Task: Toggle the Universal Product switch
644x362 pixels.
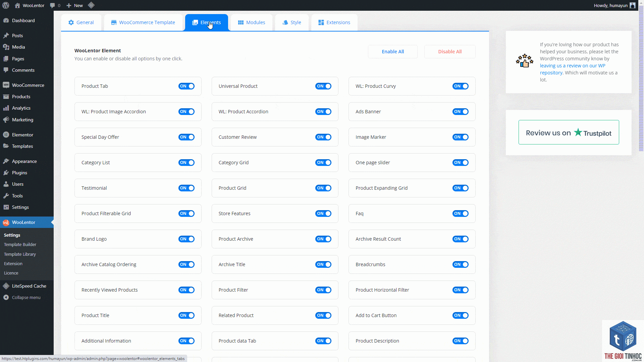Action: tap(323, 86)
